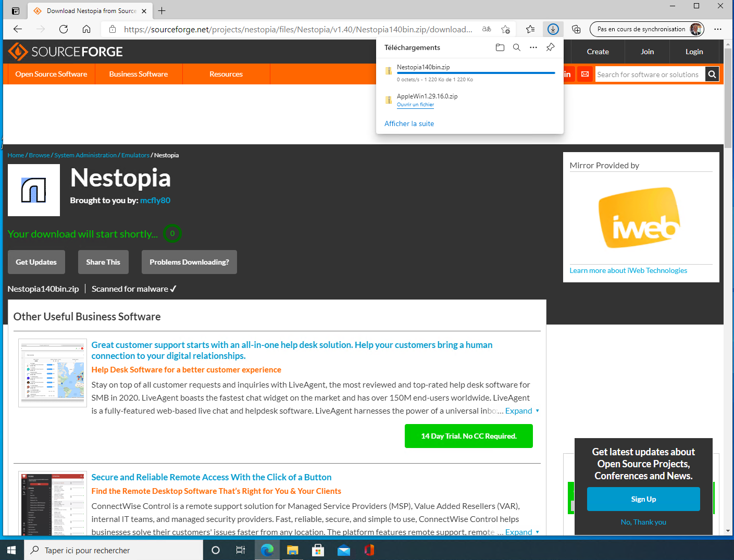Open Task View from the taskbar
Viewport: 734px width, 560px height.
click(x=241, y=550)
